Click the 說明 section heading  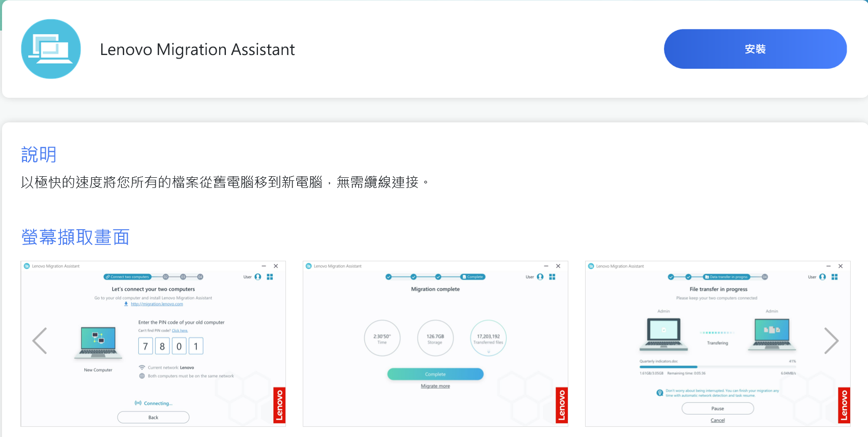click(39, 154)
